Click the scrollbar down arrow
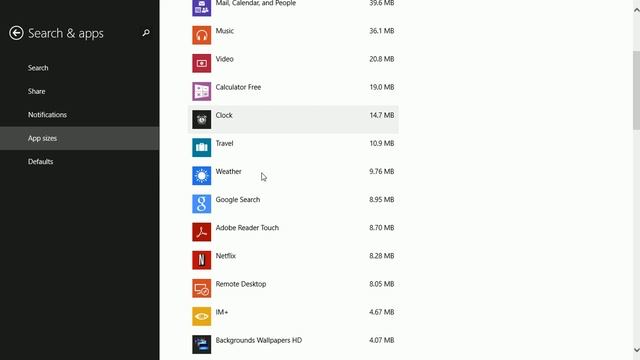This screenshot has width=640, height=360. tap(636, 350)
